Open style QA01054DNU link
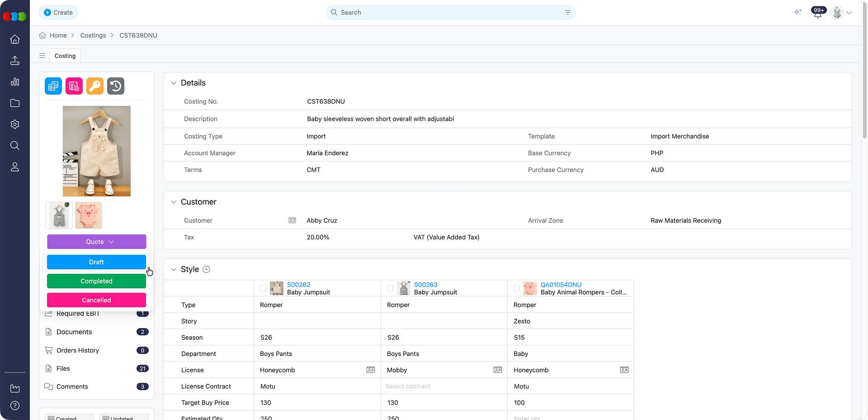 (561, 285)
